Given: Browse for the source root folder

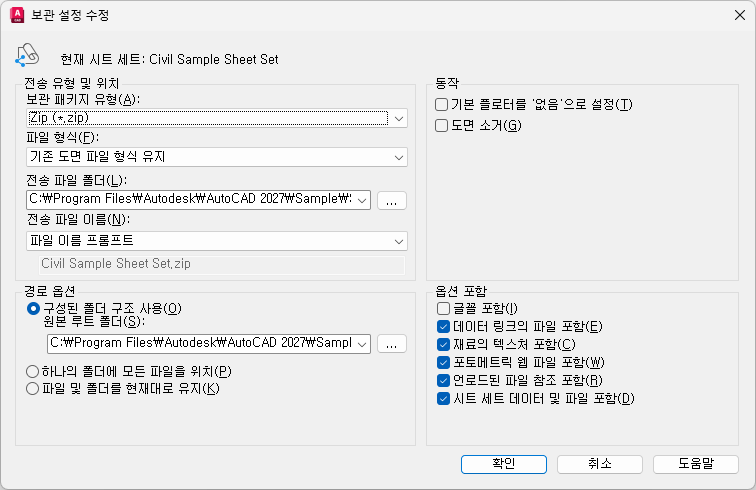Looking at the screenshot, I should 393,343.
